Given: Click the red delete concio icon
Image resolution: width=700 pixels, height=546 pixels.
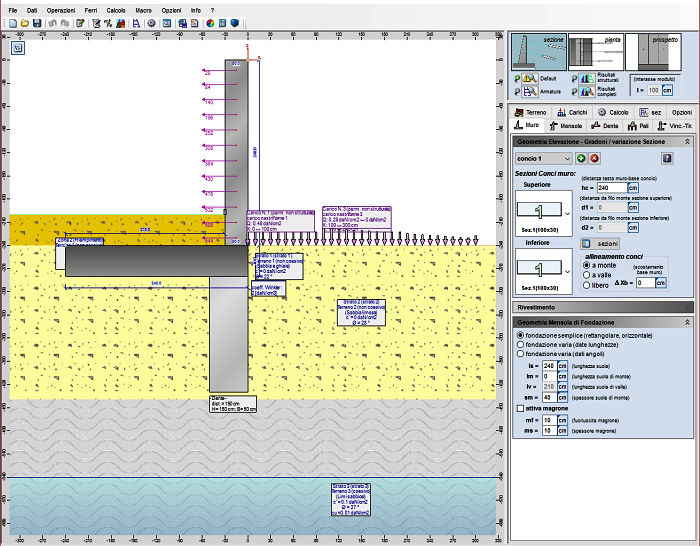Looking at the screenshot, I should click(594, 158).
